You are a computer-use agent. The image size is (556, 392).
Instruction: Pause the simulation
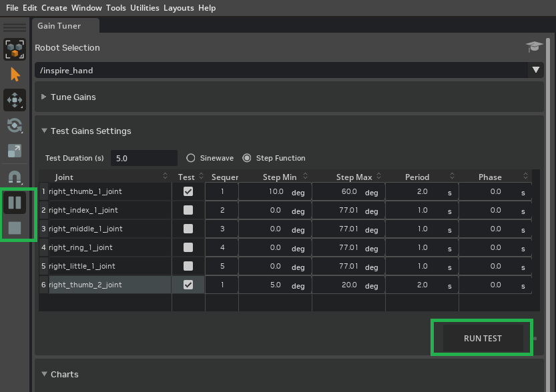point(15,202)
